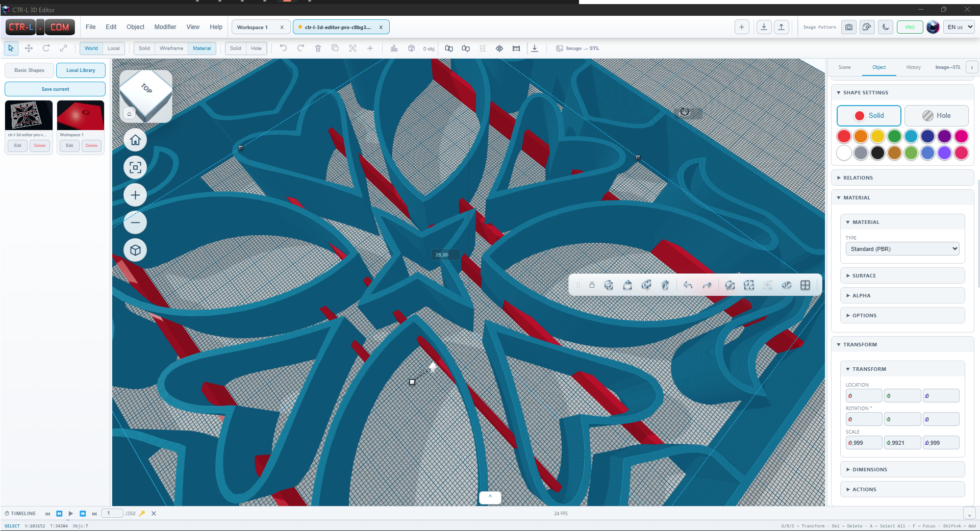This screenshot has height=531, width=980.
Task: Set view mode to Material
Action: [x=202, y=48]
